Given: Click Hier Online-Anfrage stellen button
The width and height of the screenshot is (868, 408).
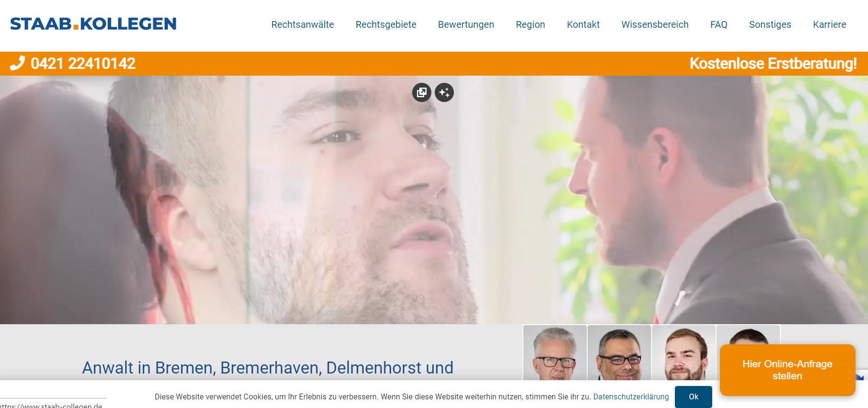Looking at the screenshot, I should pyautogui.click(x=787, y=370).
